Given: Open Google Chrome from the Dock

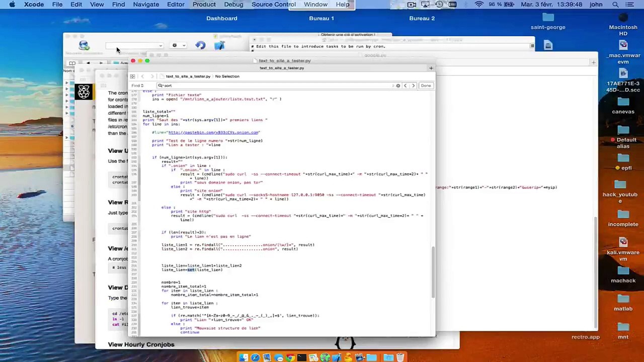Looking at the screenshot, I should tap(290, 357).
